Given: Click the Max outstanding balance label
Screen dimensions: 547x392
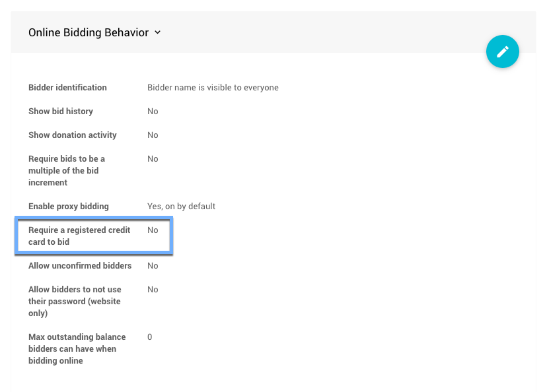Looking at the screenshot, I should click(77, 349).
